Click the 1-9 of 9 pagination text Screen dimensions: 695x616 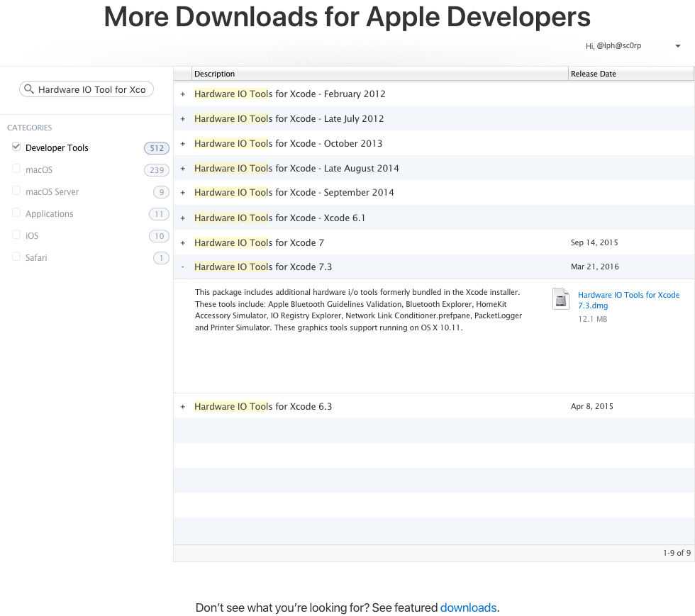tap(677, 553)
